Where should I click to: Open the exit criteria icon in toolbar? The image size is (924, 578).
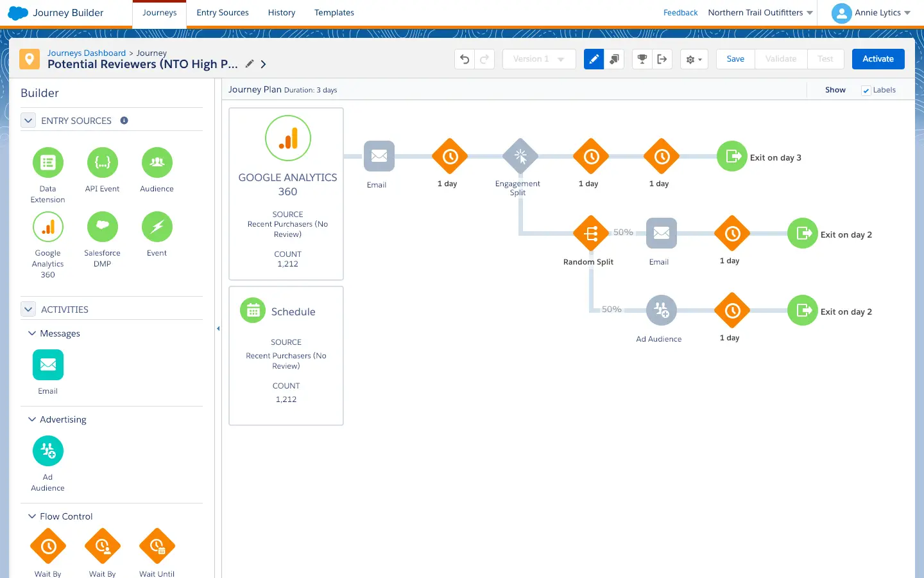(662, 59)
